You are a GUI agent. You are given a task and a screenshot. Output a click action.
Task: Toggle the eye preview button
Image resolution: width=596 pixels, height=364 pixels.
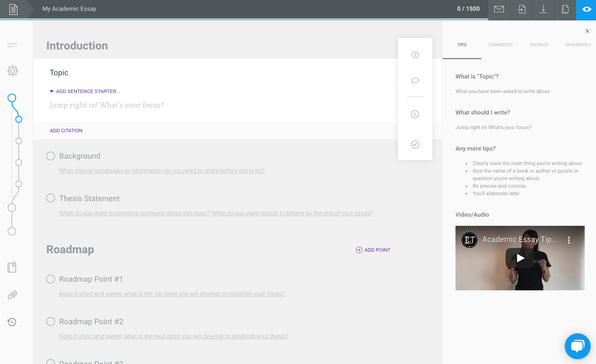[x=587, y=10]
